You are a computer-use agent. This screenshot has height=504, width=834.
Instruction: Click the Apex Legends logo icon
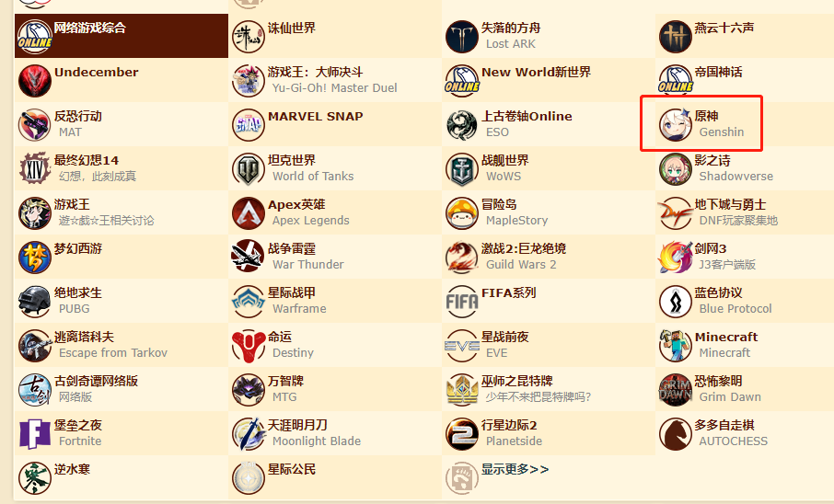pos(249,212)
